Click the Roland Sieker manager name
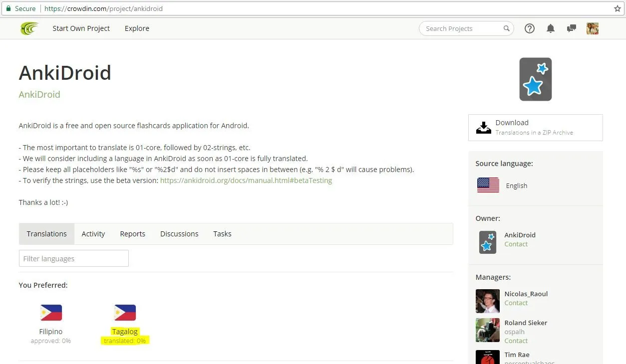626x364 pixels. (x=526, y=323)
